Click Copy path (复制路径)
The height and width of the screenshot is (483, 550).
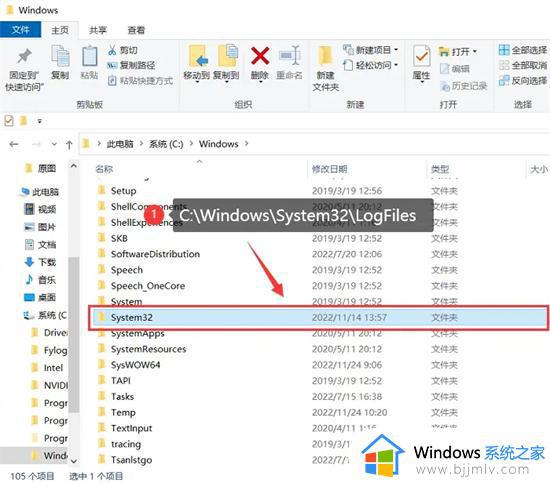click(x=131, y=65)
